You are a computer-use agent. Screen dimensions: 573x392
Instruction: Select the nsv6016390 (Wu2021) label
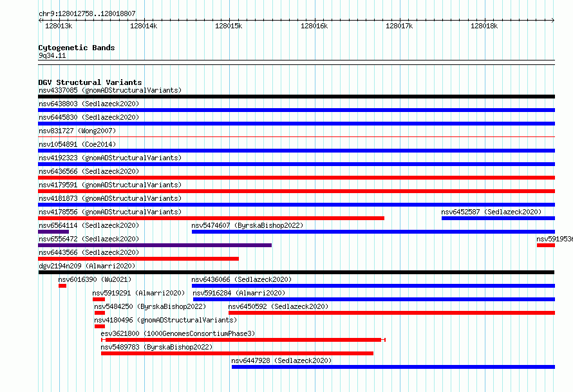click(x=95, y=279)
